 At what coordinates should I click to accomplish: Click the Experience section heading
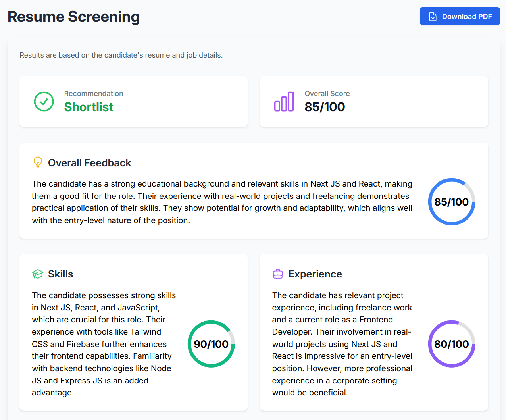(315, 274)
